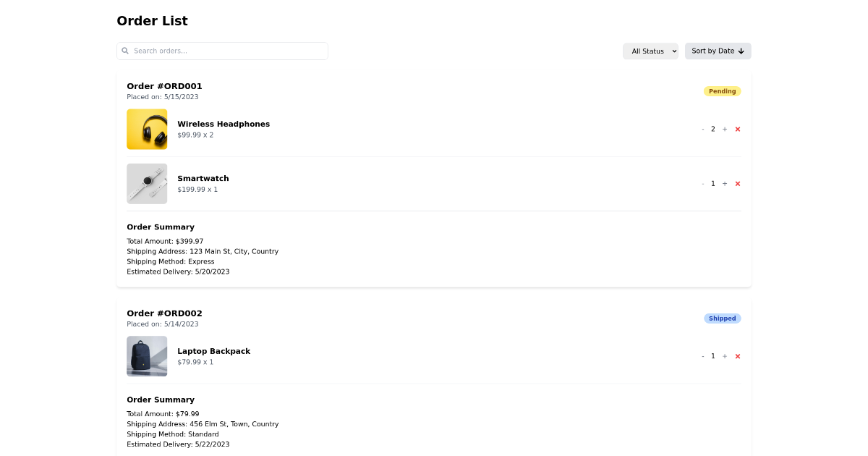Image resolution: width=868 pixels, height=456 pixels.
Task: Remove the Laptop Backpack from order ORD002
Action: [x=737, y=356]
